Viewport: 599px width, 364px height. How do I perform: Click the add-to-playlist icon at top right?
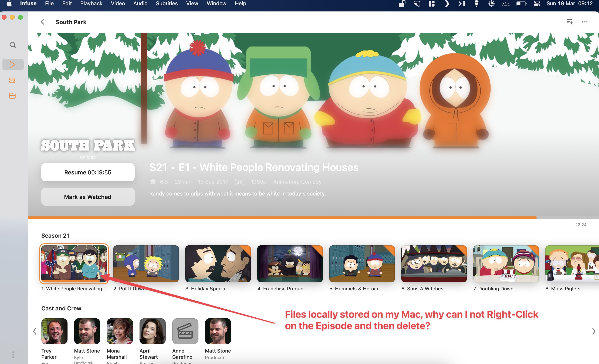tap(569, 22)
